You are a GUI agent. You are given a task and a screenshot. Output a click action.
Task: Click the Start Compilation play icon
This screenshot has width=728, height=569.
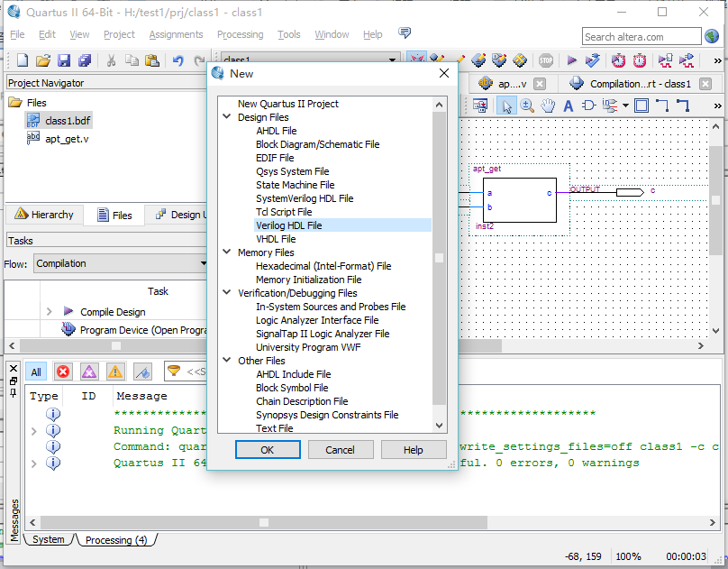572,60
